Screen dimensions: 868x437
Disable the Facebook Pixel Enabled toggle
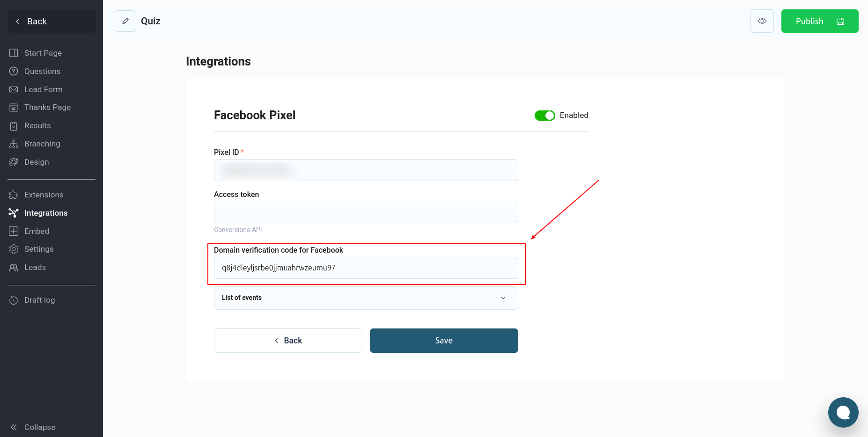click(545, 116)
